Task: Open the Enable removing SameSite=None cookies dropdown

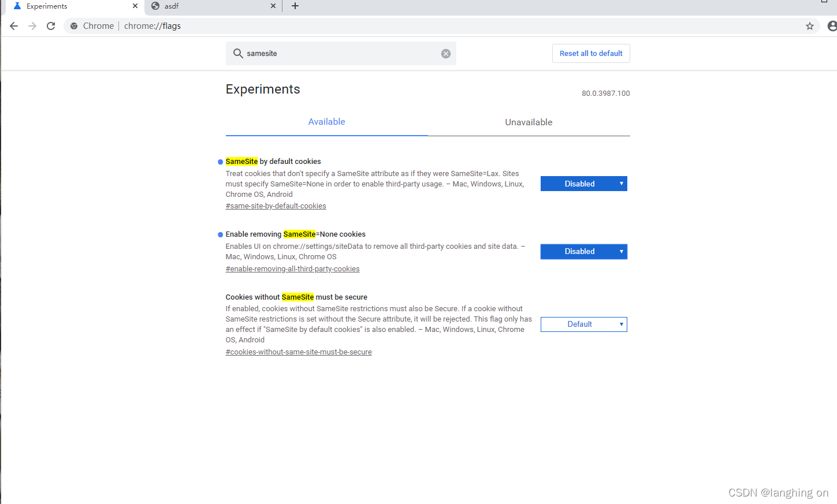Action: [584, 252]
